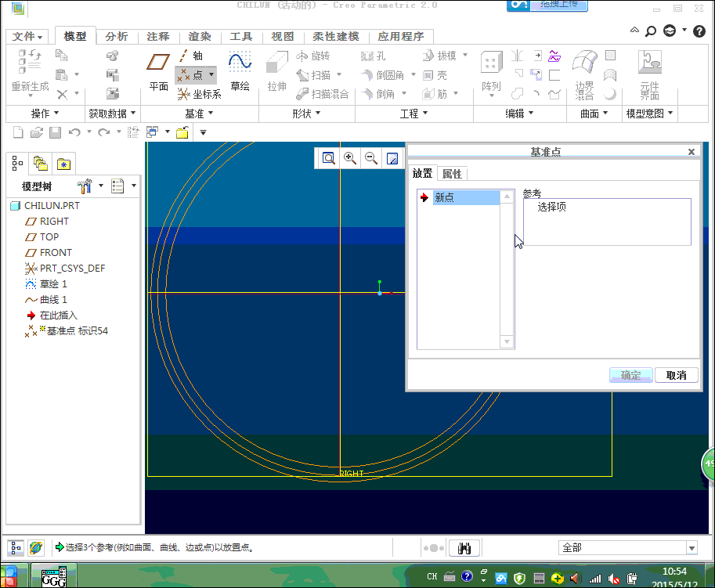This screenshot has width=715, height=588.
Task: Switch to the 分析 ribbon tab
Action: (x=117, y=37)
